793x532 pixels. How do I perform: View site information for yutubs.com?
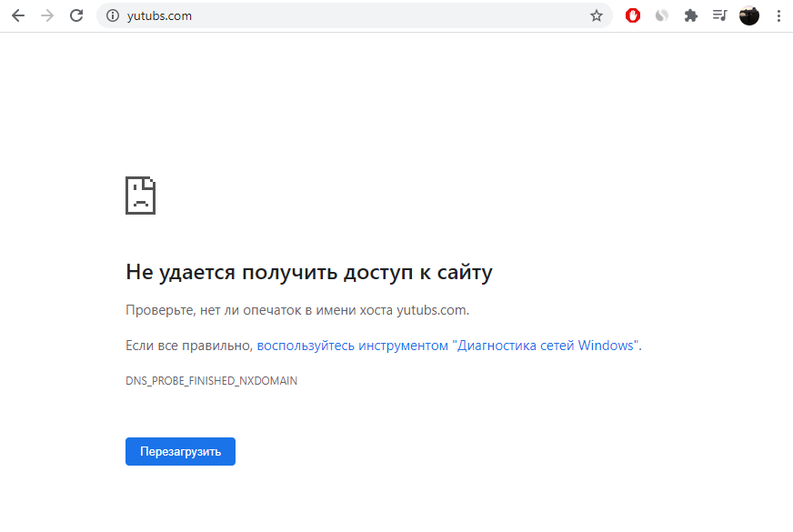tap(113, 15)
